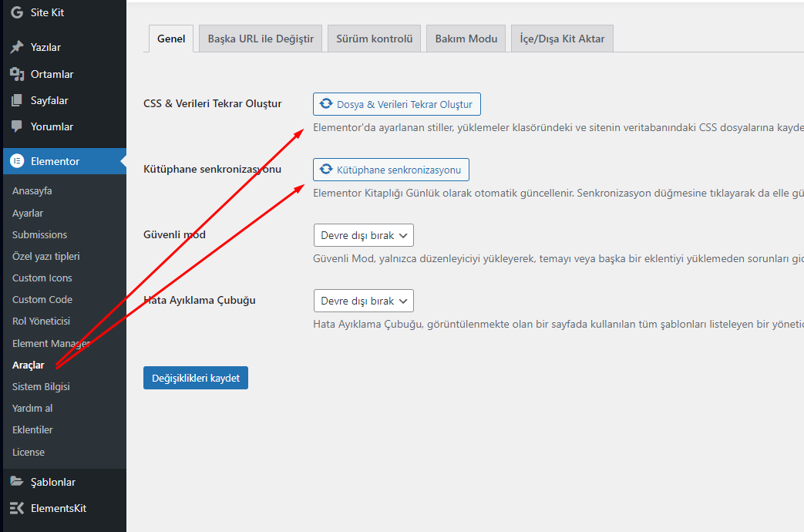Open the Submissions submenu
The height and width of the screenshot is (532, 804).
39,235
